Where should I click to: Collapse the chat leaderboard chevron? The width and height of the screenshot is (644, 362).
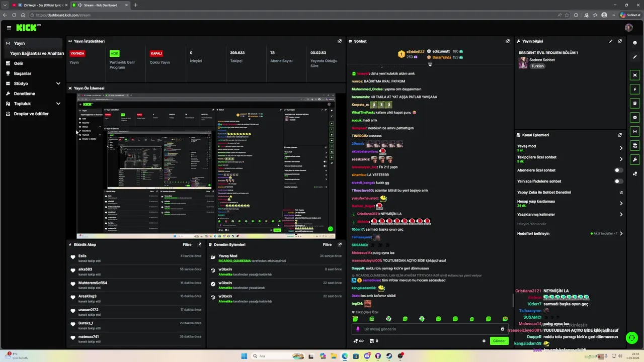click(430, 64)
